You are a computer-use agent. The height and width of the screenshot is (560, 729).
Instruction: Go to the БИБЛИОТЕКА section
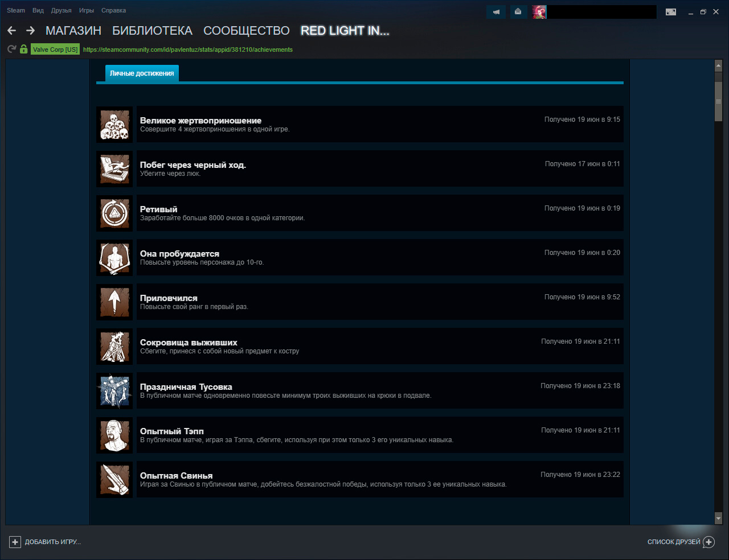152,31
